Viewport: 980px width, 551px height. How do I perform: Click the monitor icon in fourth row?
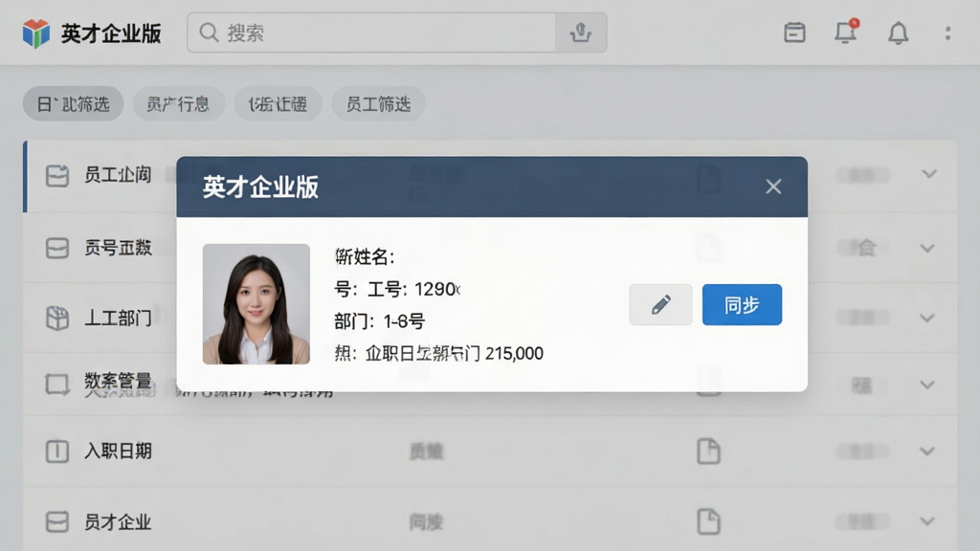pos(56,385)
